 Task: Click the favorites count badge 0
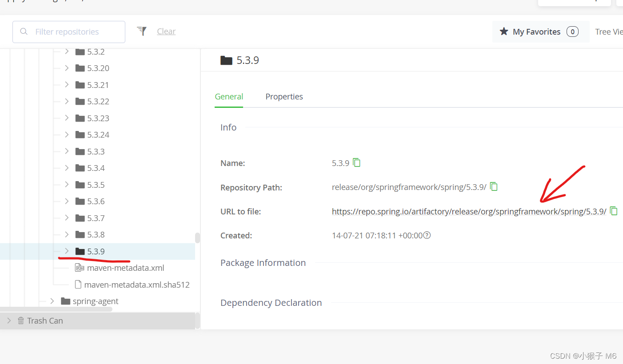click(x=572, y=32)
